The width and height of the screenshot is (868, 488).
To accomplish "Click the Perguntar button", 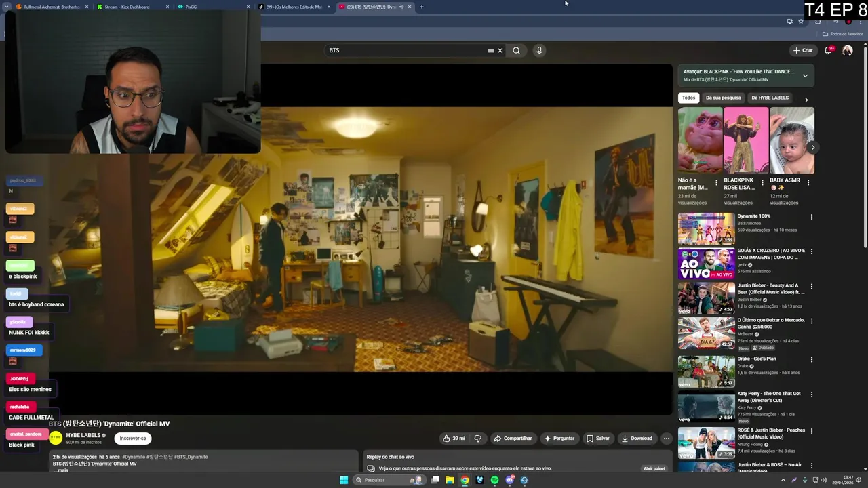I will pyautogui.click(x=559, y=439).
